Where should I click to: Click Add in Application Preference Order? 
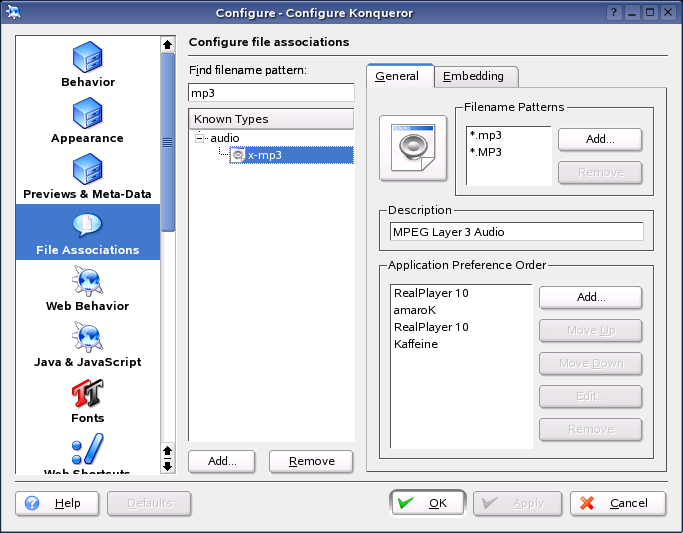pyautogui.click(x=591, y=297)
